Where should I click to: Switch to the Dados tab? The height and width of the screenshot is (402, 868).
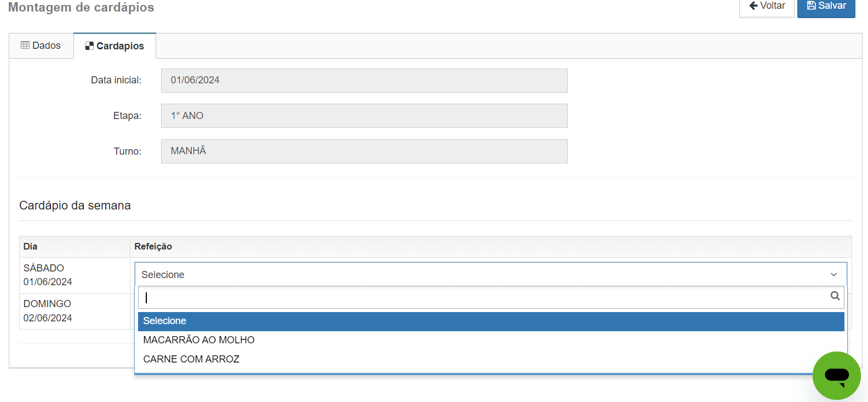(41, 46)
